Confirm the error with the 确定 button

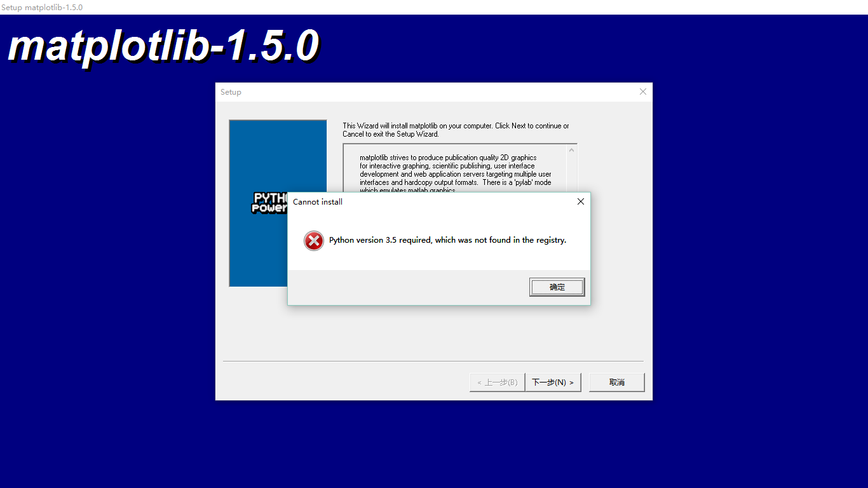coord(557,287)
